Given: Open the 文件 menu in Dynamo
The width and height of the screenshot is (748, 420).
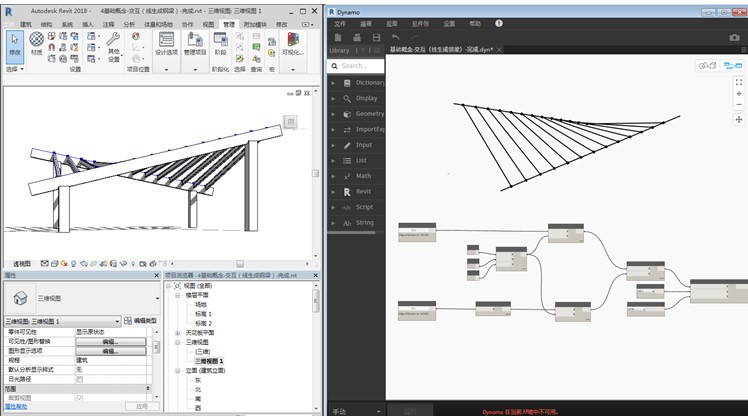Looking at the screenshot, I should 340,23.
